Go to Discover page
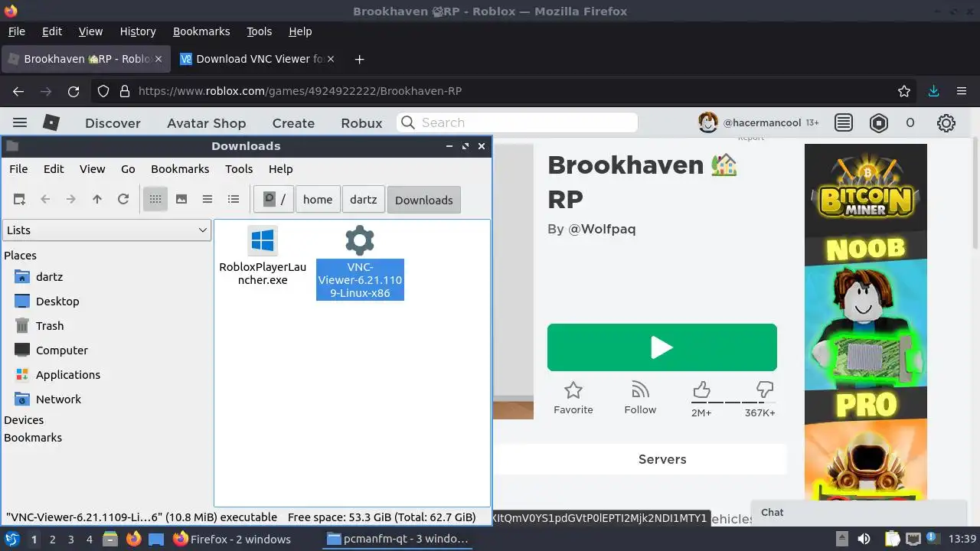Image resolution: width=980 pixels, height=551 pixels. point(113,122)
